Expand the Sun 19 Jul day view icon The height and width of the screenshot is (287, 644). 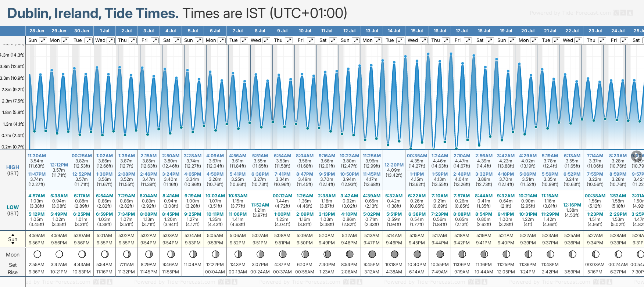click(512, 40)
